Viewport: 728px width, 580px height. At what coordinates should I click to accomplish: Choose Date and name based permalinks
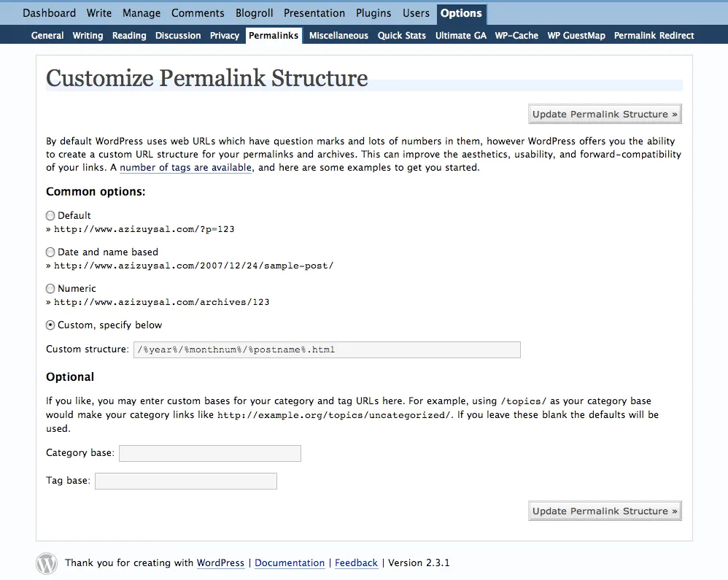click(x=50, y=252)
